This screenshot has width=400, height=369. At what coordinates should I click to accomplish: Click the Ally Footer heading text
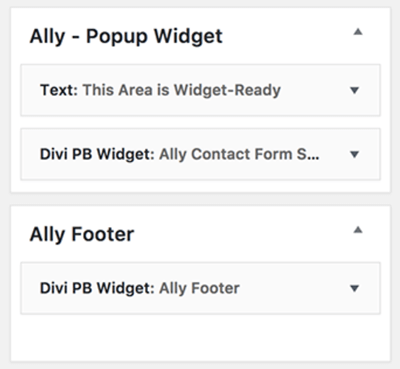click(x=82, y=234)
